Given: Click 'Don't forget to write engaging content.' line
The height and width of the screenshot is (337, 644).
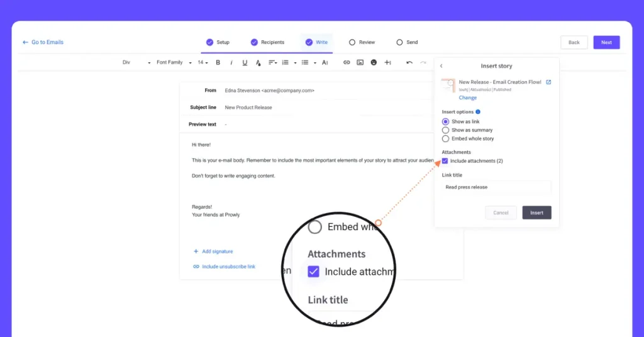Looking at the screenshot, I should (x=233, y=175).
